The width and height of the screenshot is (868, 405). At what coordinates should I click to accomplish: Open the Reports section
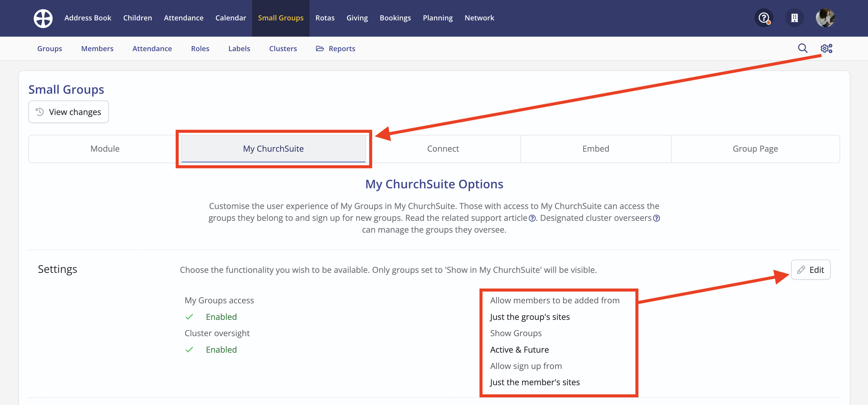click(335, 48)
